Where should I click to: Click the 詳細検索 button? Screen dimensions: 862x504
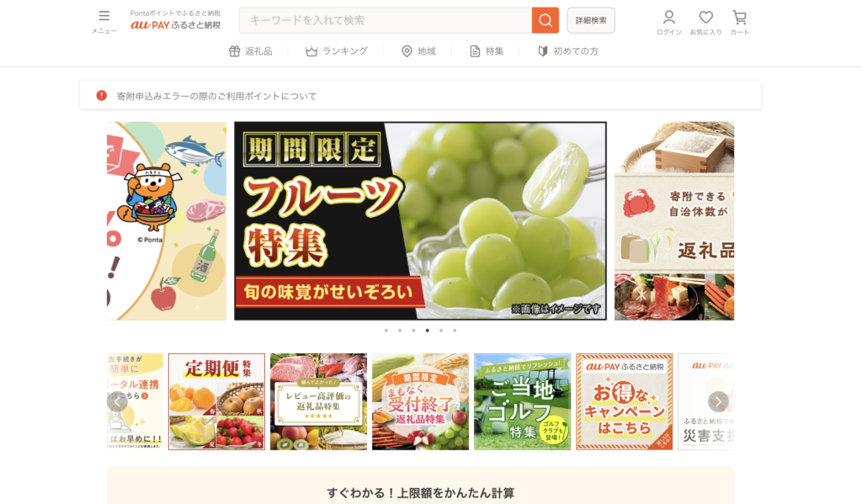point(591,20)
